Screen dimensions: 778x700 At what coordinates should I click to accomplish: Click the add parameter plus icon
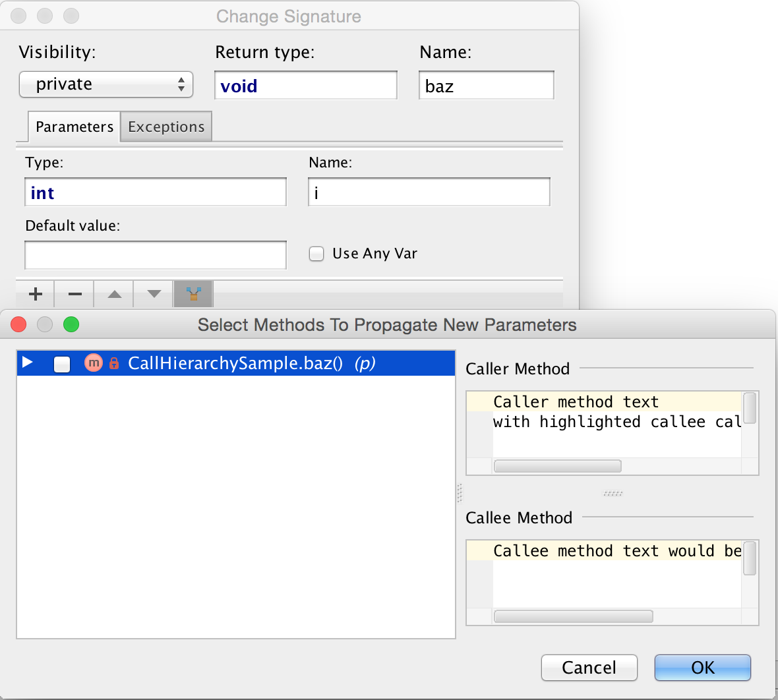36,294
